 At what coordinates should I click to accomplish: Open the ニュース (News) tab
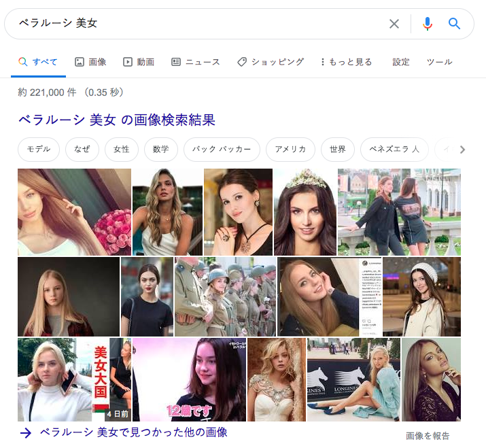coord(196,62)
